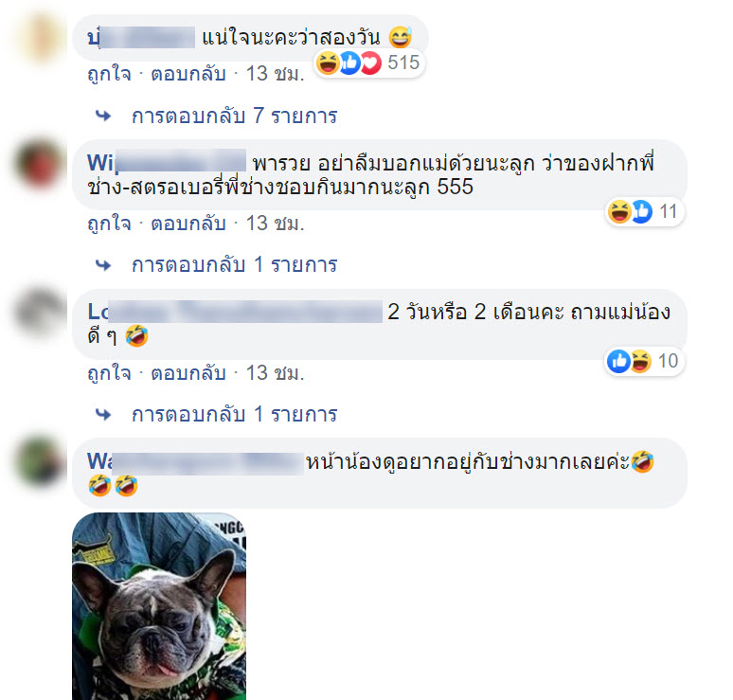This screenshot has width=733, height=700.
Task: Open the first commenter's profile picture
Action: tap(41, 38)
